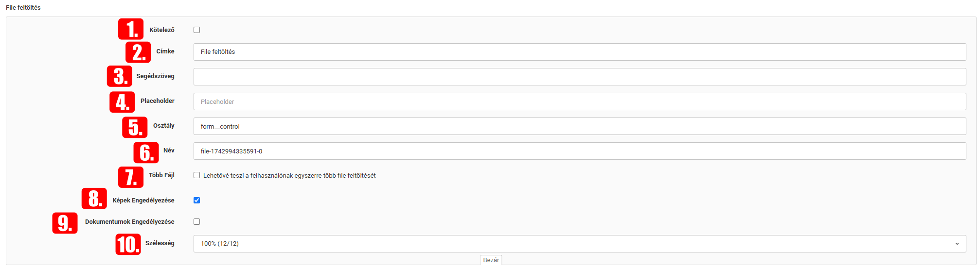
Task: Toggle the Több Fájl checkbox
Action: 197,175
